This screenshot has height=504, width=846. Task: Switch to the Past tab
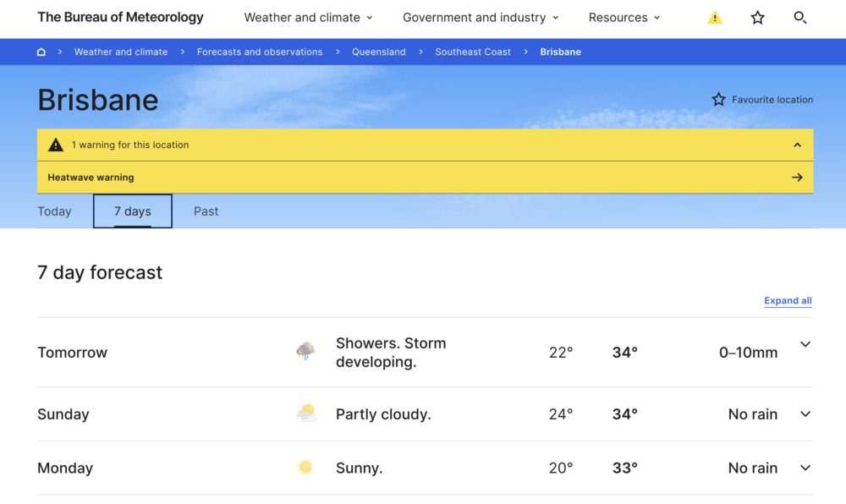pos(206,211)
